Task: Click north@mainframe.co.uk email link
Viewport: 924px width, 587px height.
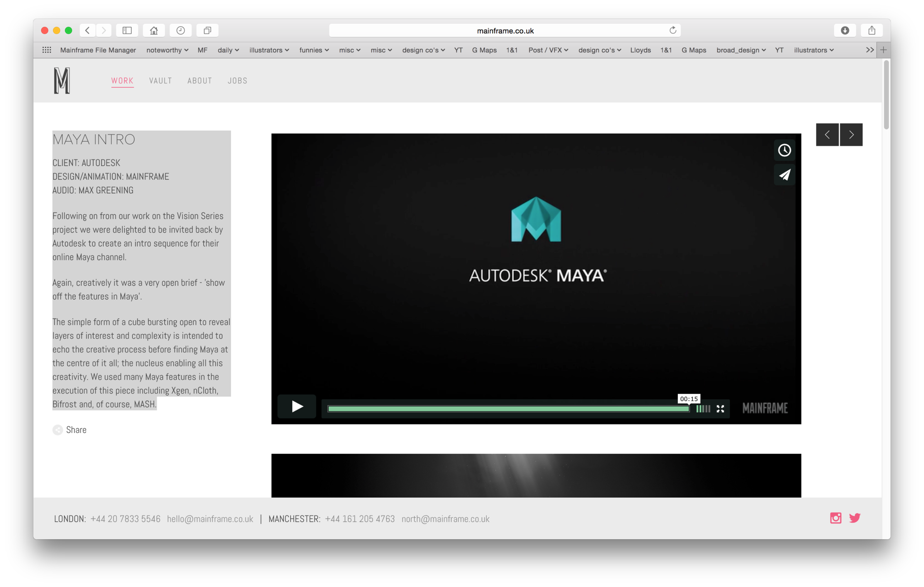Action: (445, 519)
